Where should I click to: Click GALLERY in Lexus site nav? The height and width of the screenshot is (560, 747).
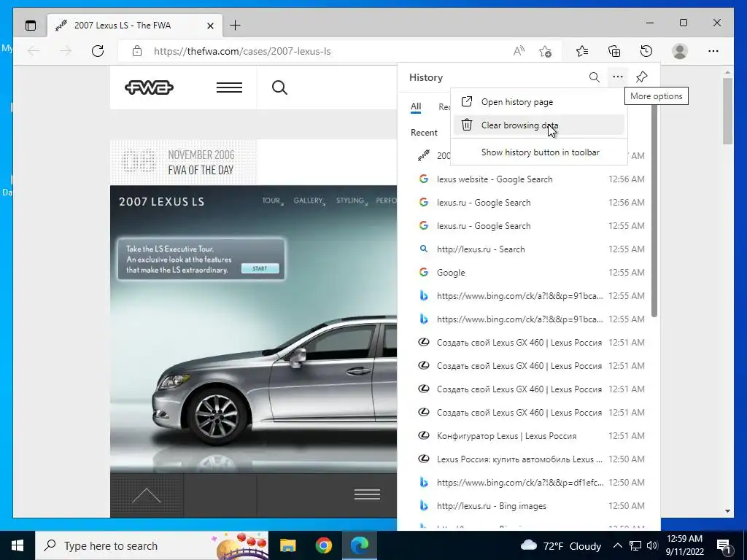click(309, 201)
